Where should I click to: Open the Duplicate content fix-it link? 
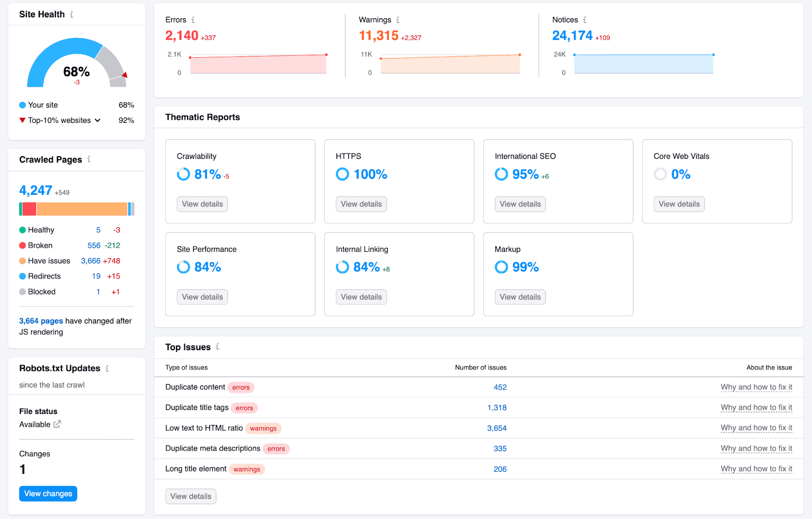click(x=756, y=387)
